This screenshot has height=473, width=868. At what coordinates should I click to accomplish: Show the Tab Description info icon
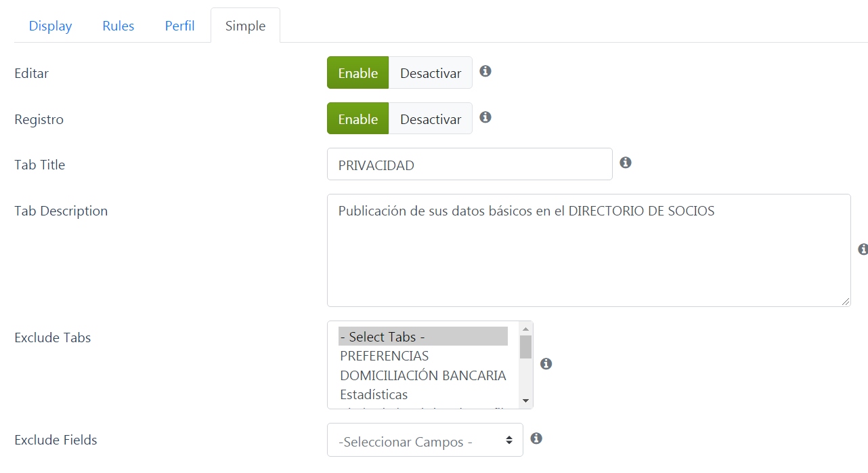863,249
